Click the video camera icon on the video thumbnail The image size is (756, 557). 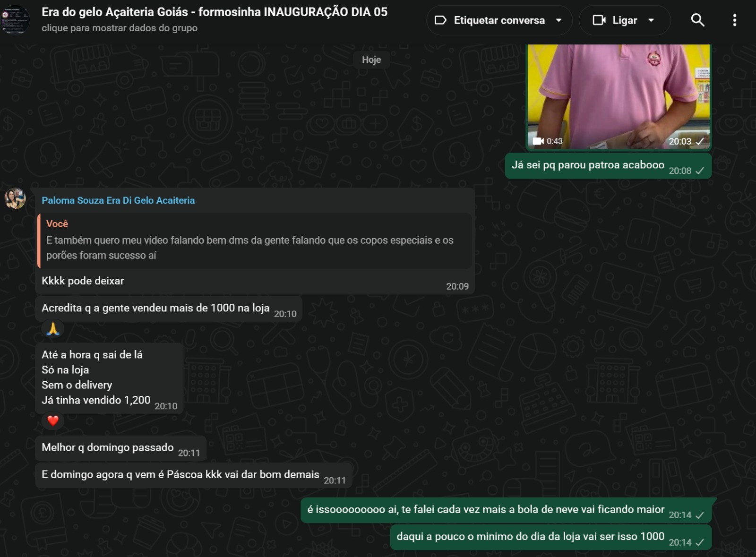(538, 140)
